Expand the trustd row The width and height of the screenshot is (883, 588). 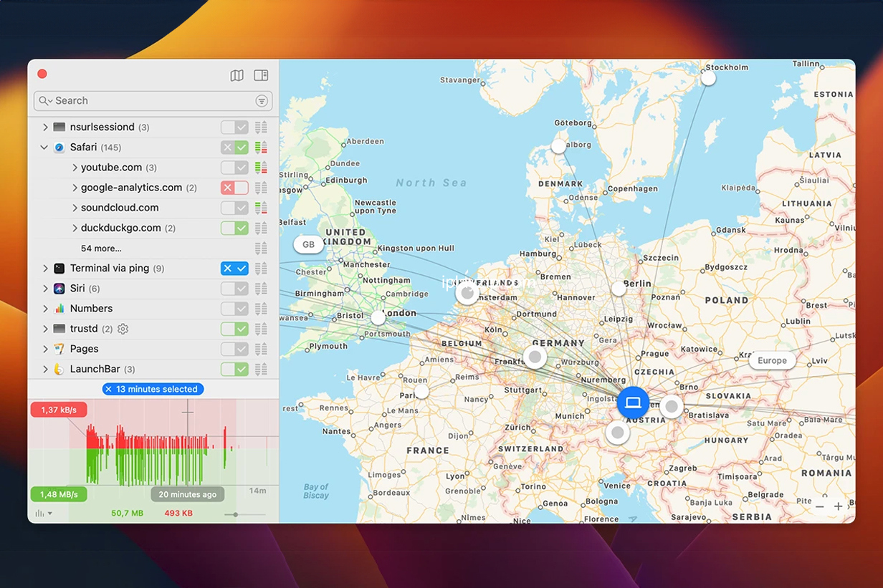[x=44, y=329]
